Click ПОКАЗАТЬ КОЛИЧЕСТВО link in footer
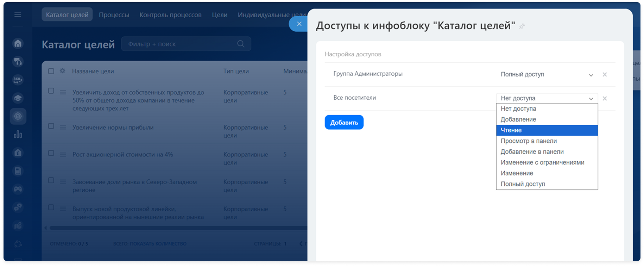The height and width of the screenshot is (266, 644). [x=158, y=244]
